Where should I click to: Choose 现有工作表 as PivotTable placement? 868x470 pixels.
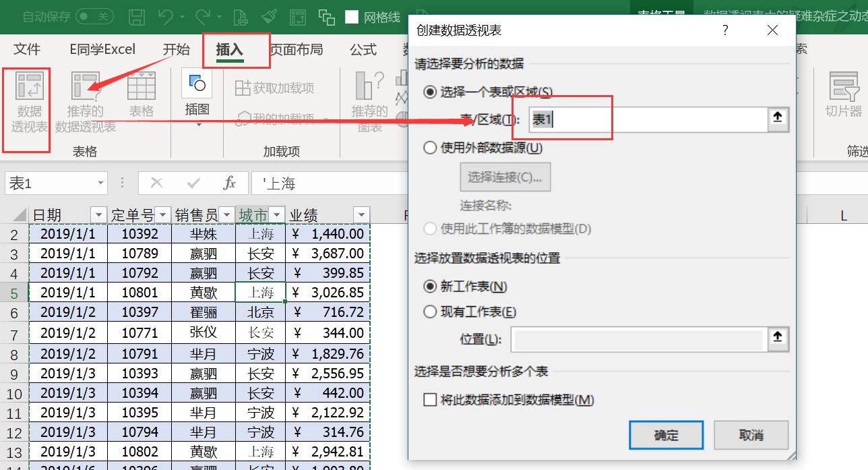[x=431, y=310]
